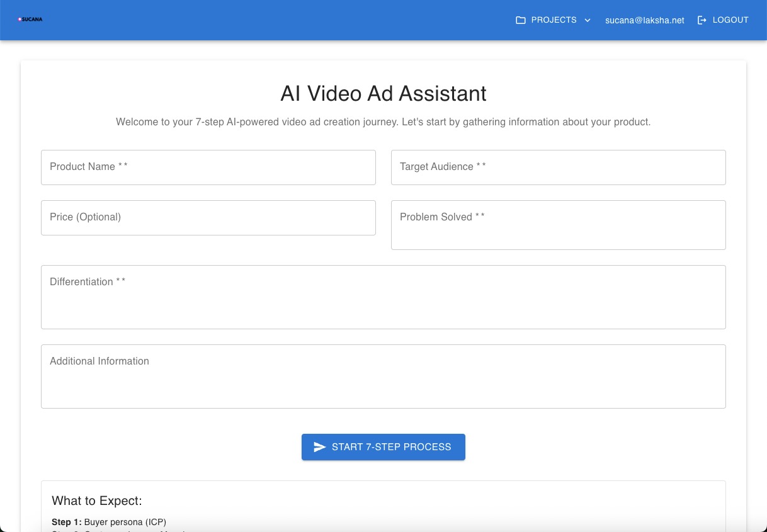Focus the Problem Solved text area
Image resolution: width=767 pixels, height=532 pixels.
pyautogui.click(x=559, y=225)
